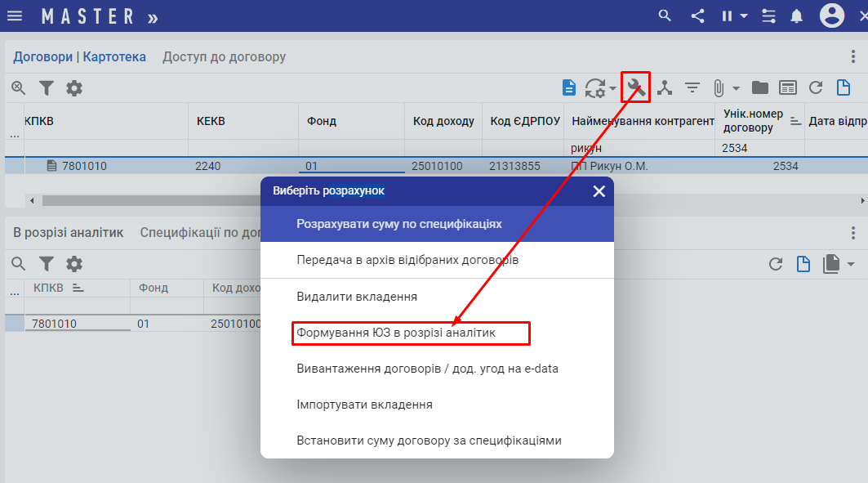Click the paperclip attachments icon

pyautogui.click(x=719, y=88)
